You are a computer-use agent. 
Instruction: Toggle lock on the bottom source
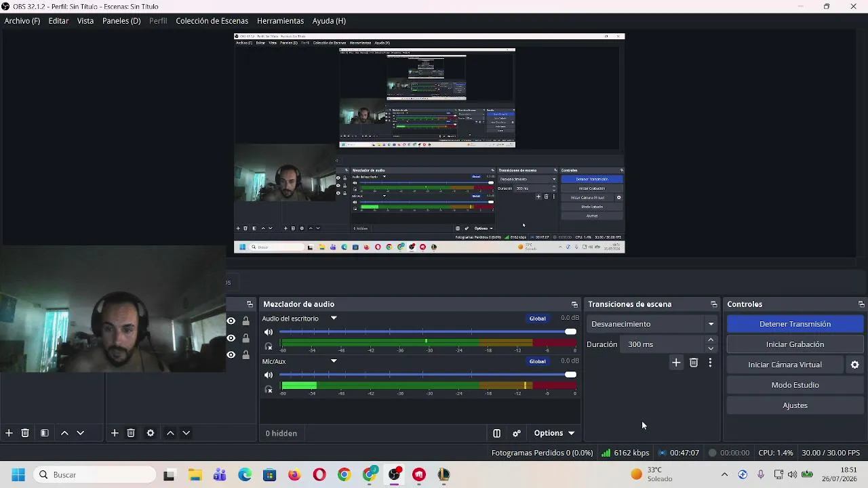pos(246,355)
